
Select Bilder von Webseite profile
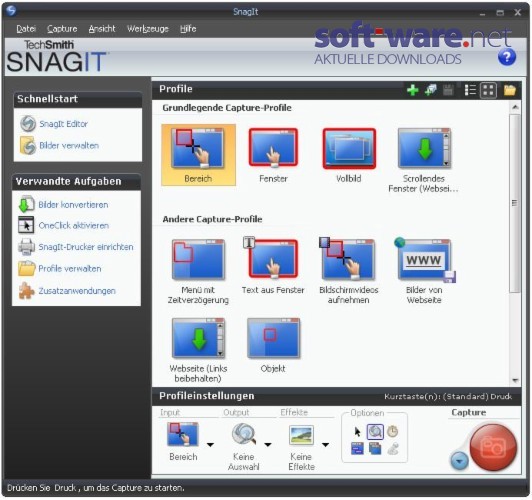pos(424,270)
